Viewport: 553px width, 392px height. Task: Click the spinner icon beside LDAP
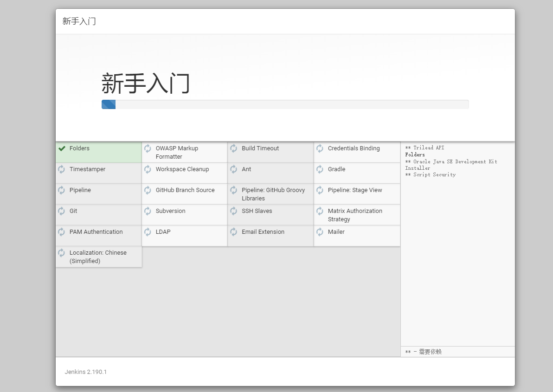tap(148, 232)
